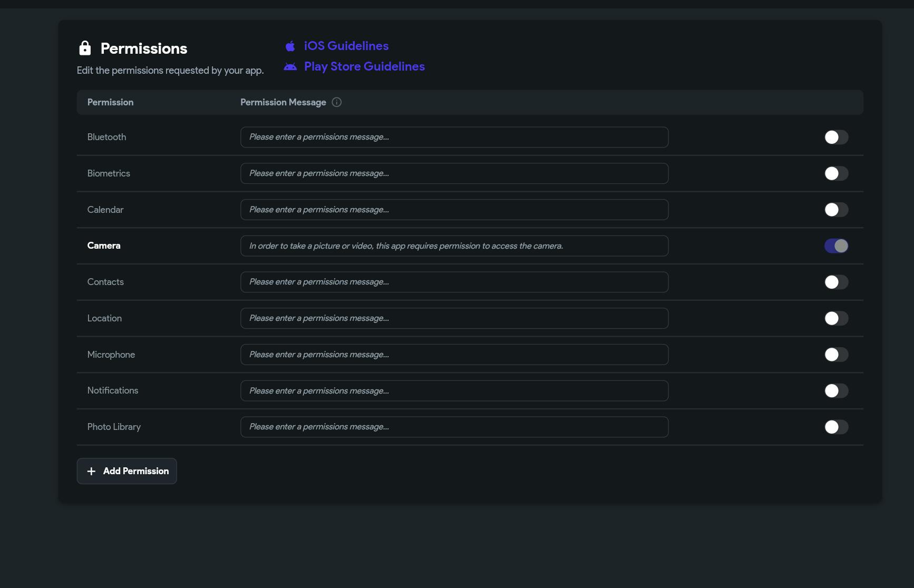The height and width of the screenshot is (588, 914).
Task: Enable the Bluetooth permission toggle
Action: (836, 137)
